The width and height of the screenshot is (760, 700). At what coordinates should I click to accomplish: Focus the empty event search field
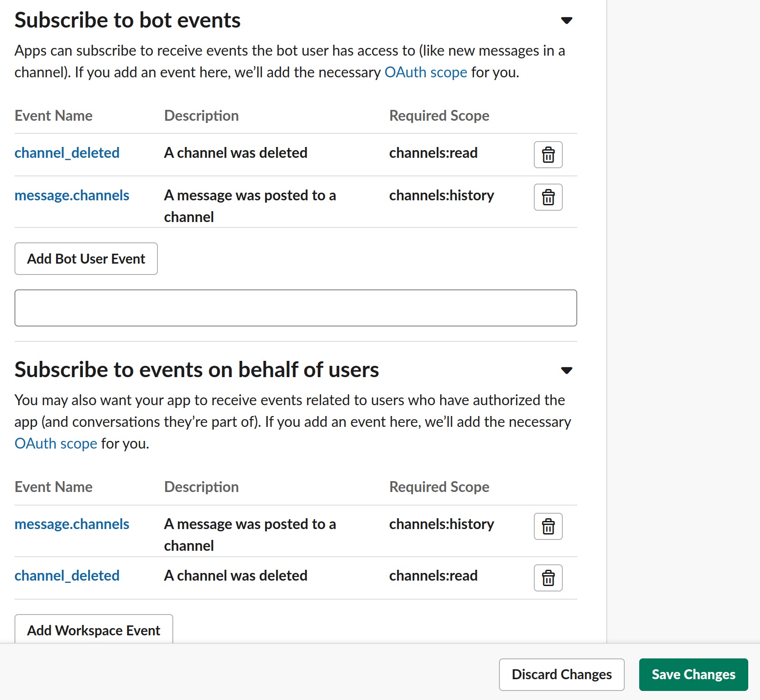click(x=295, y=308)
